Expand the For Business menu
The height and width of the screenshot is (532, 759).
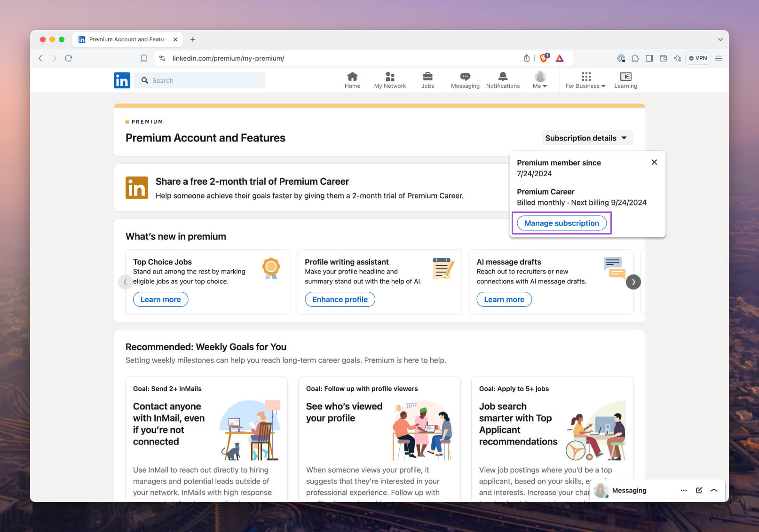(585, 80)
